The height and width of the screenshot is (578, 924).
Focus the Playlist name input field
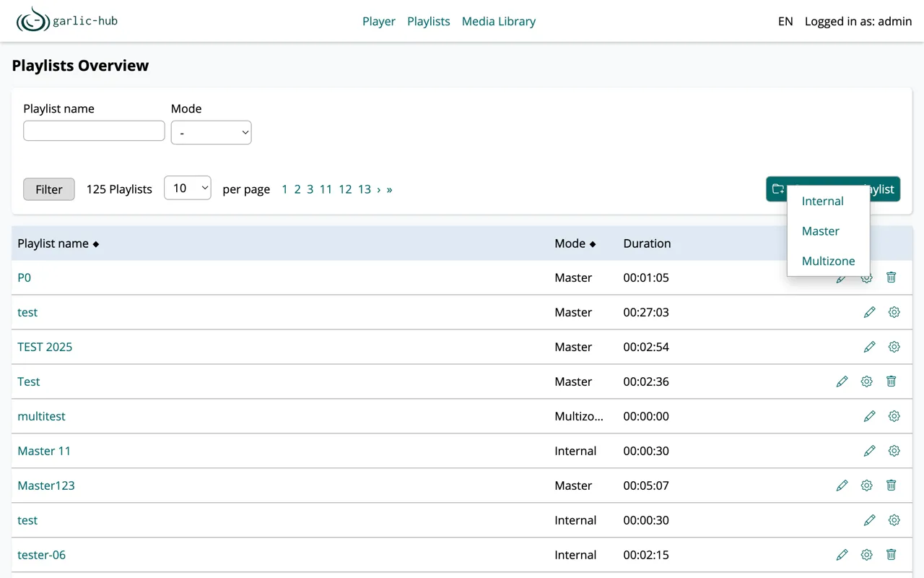(94, 131)
